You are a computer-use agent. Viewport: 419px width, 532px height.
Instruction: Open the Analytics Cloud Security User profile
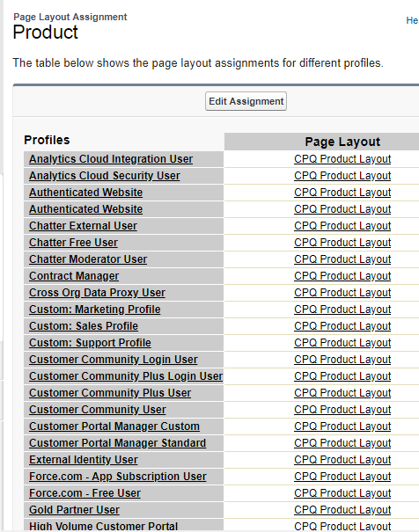[104, 175]
